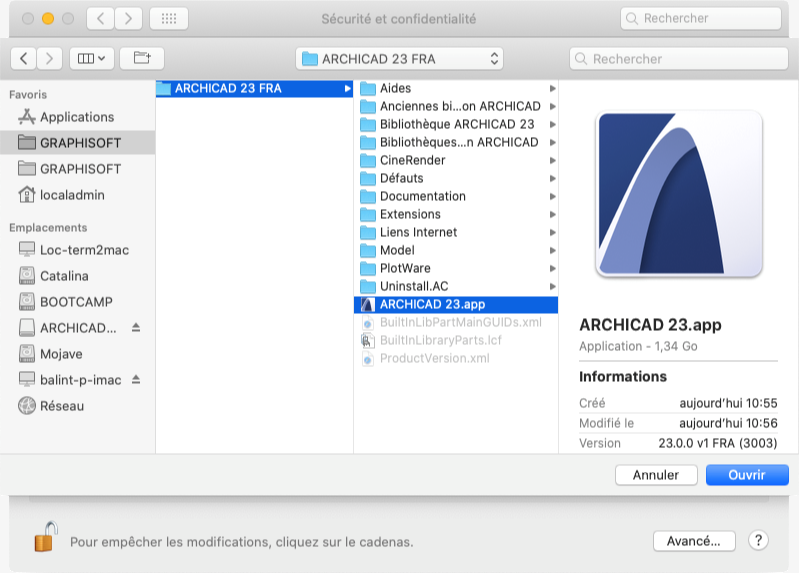Select the Catalina disk in sidebar

point(77,276)
